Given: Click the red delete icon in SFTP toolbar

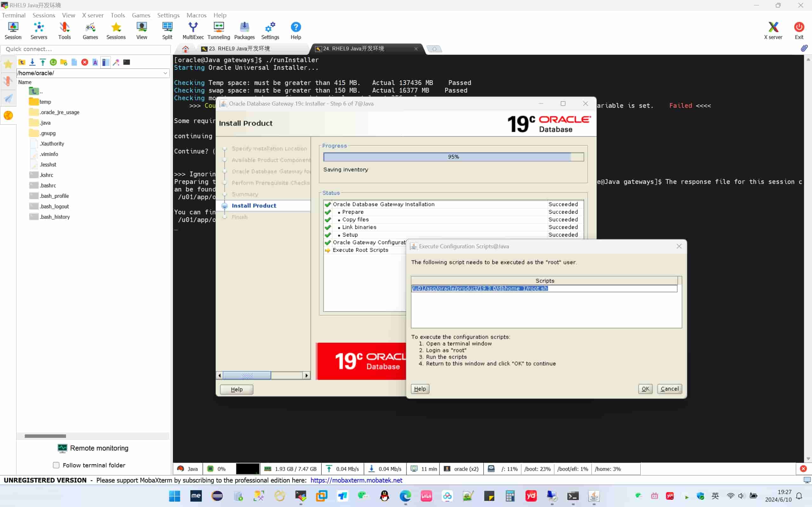Looking at the screenshot, I should [84, 62].
